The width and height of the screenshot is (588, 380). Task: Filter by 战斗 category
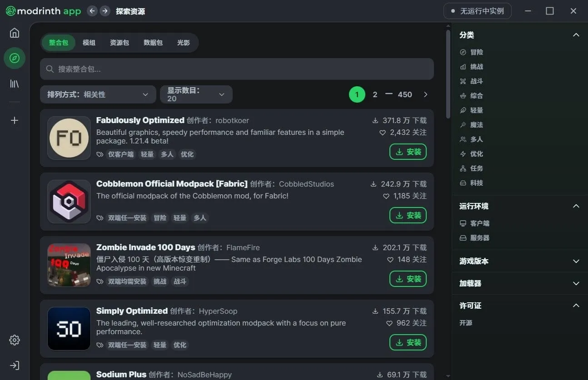click(x=471, y=81)
